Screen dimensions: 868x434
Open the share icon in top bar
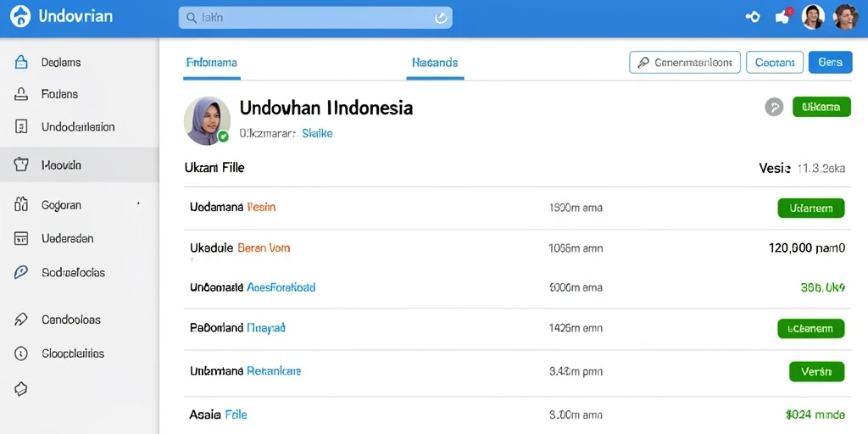tap(753, 17)
